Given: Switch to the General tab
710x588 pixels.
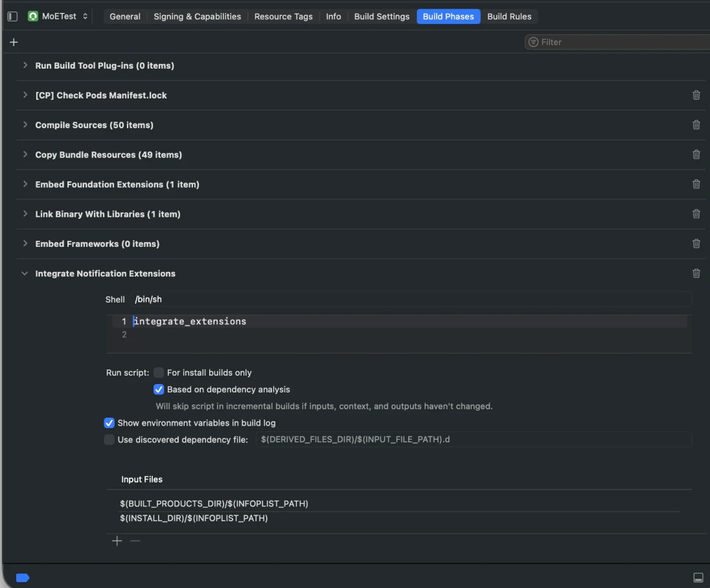Looking at the screenshot, I should [x=125, y=16].
